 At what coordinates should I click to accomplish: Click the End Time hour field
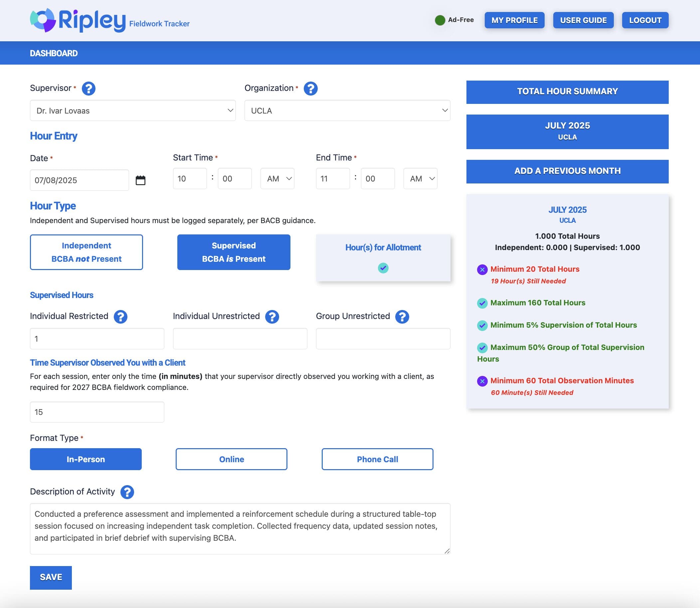333,178
